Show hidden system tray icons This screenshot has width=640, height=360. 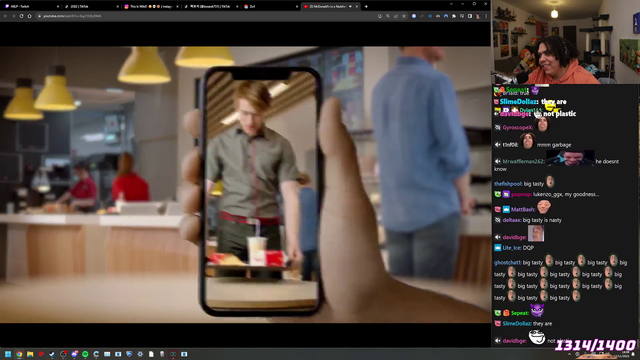click(x=569, y=354)
